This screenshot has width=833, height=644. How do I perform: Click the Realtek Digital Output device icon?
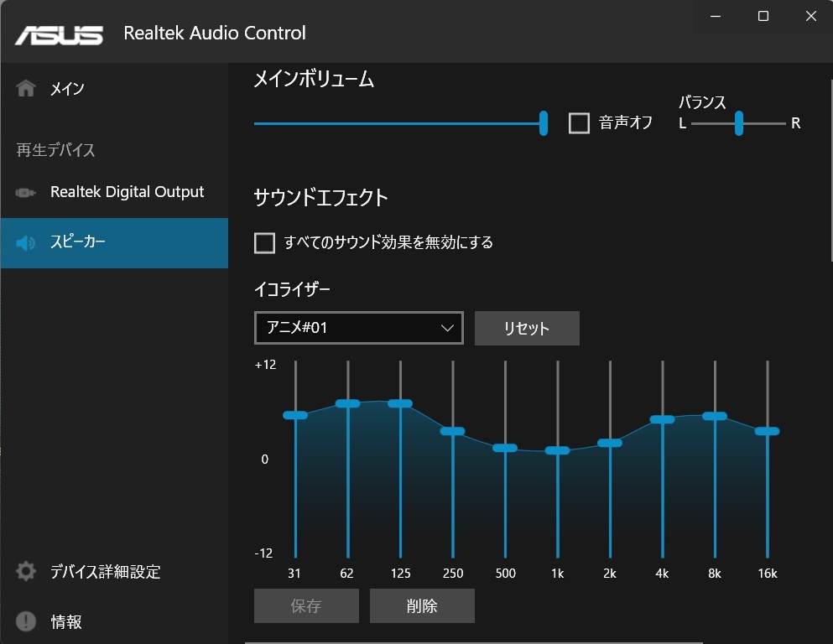pyautogui.click(x=25, y=192)
